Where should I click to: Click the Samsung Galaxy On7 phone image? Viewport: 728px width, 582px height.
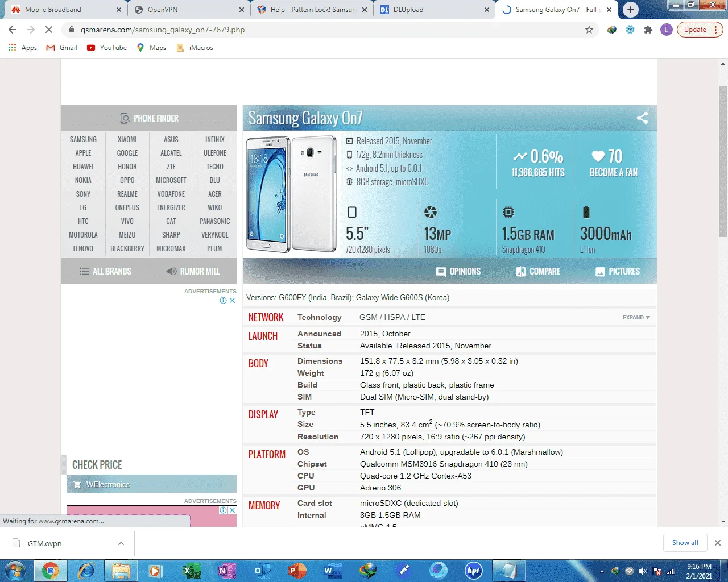point(291,194)
